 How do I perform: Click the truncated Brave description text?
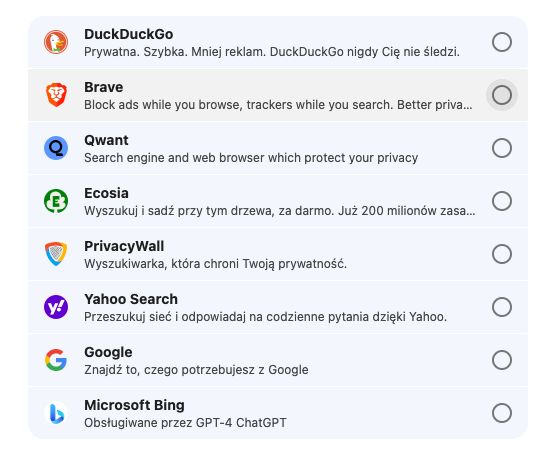[x=278, y=105]
